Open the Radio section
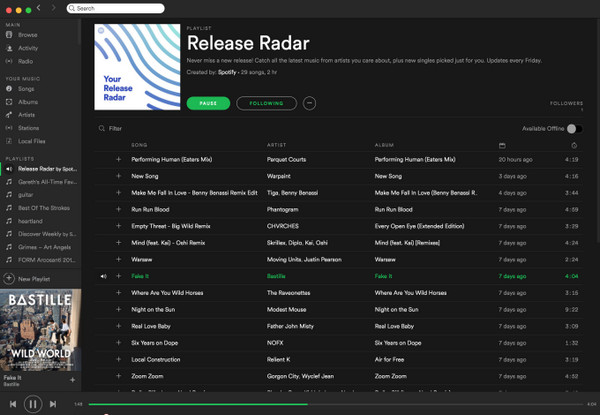 click(x=26, y=61)
